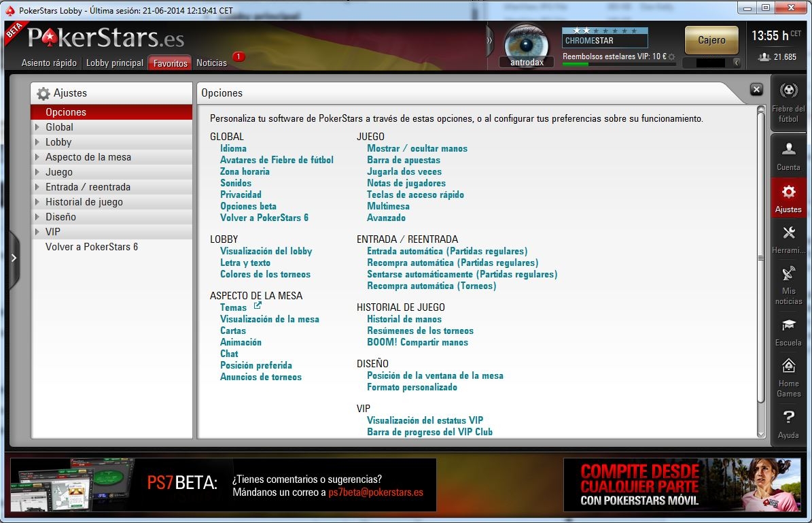Open the Idioma option link
812x523 pixels.
coord(233,148)
